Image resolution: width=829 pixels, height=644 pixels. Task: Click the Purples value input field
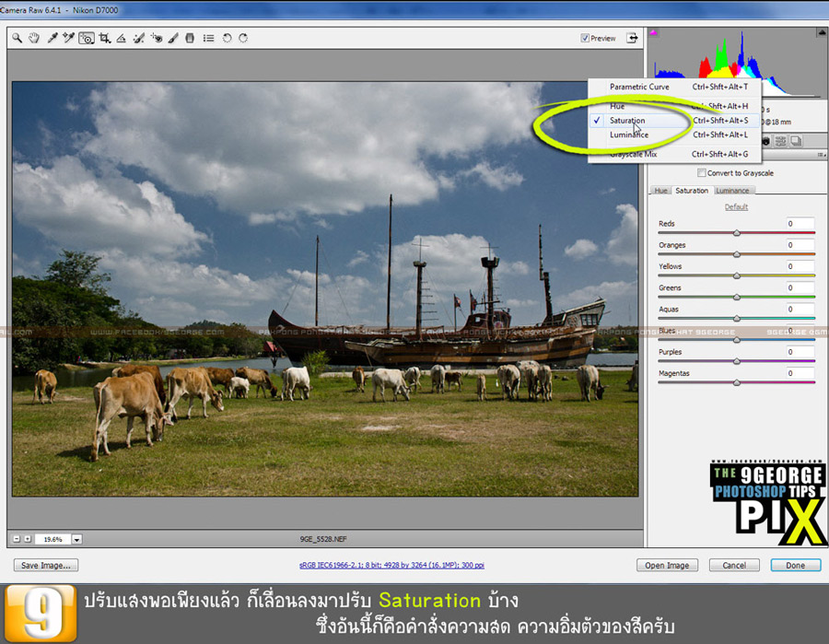pos(800,352)
